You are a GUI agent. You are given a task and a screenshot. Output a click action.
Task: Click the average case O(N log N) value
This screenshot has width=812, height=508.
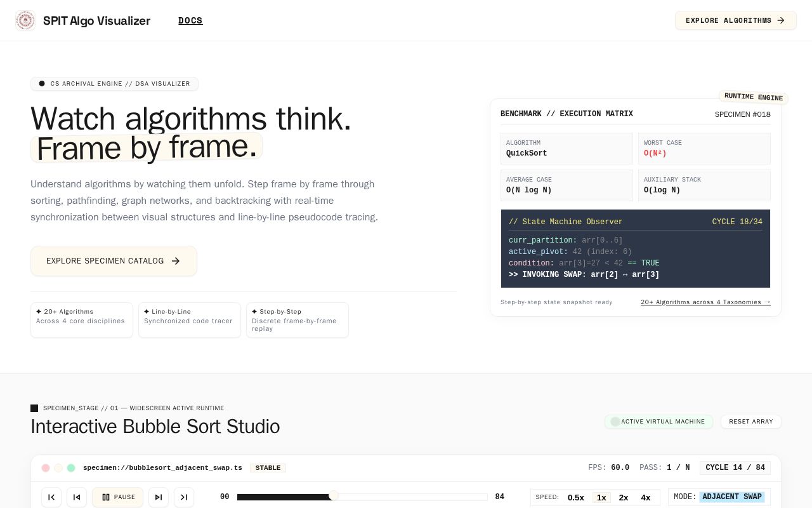point(529,190)
